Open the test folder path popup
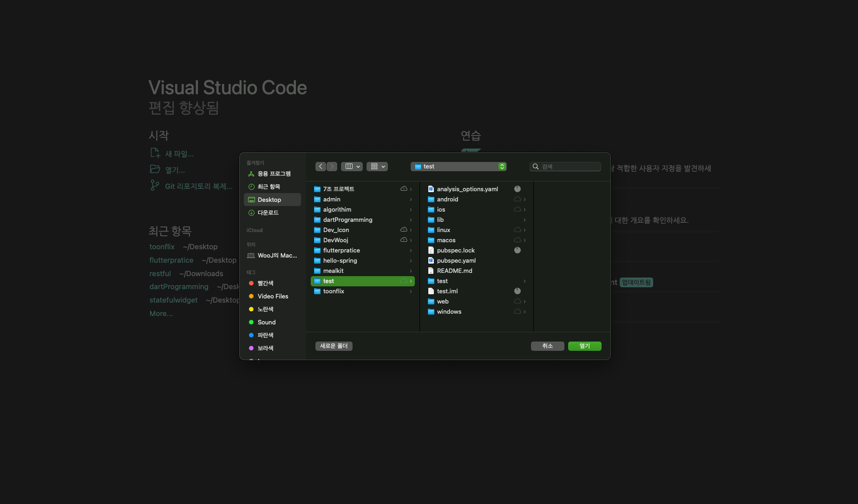The image size is (858, 504). [458, 167]
